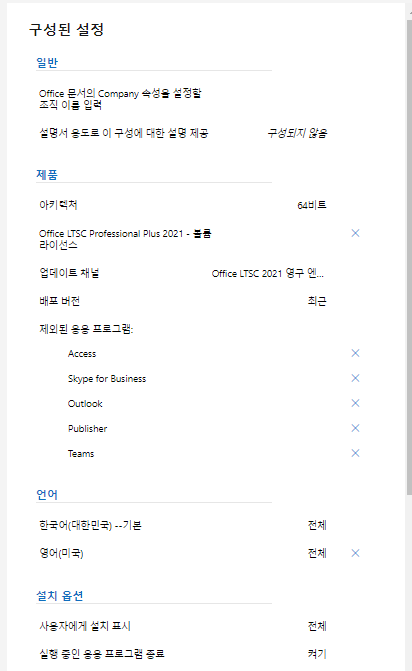Image resolution: width=412 pixels, height=671 pixels.
Task: Remove 영어(미국) language entry
Action: click(355, 553)
